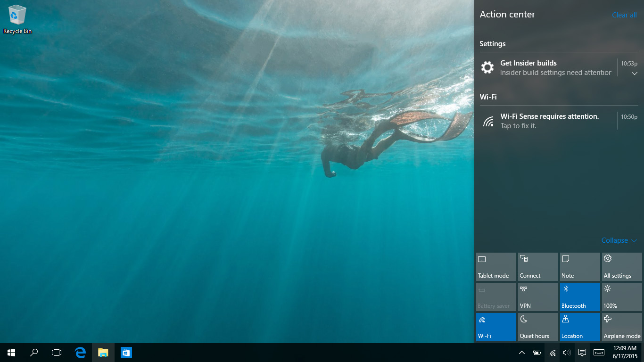Screen dimensions: 644x362
Task: Toggle the Action Center tray icon
Action: (582, 353)
